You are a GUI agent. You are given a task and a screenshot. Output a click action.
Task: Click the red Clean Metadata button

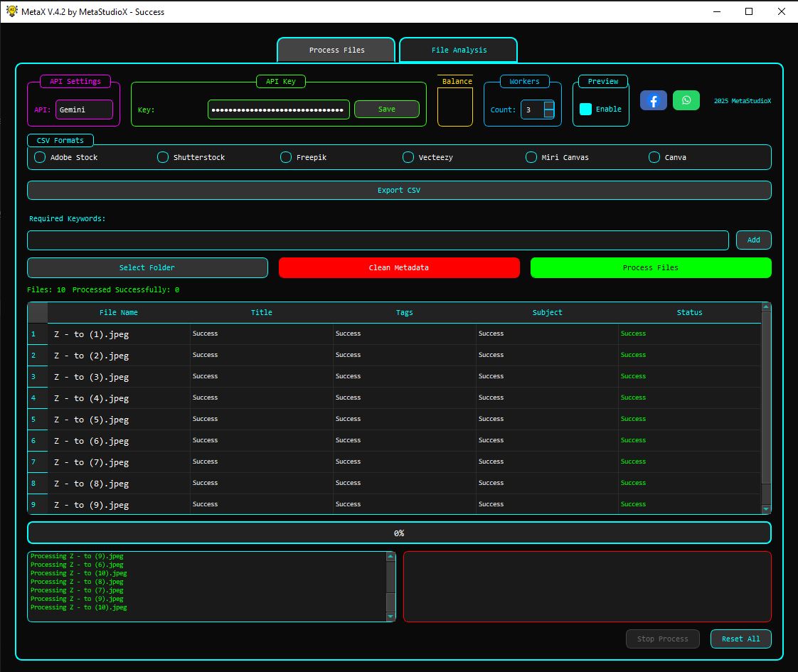(399, 267)
